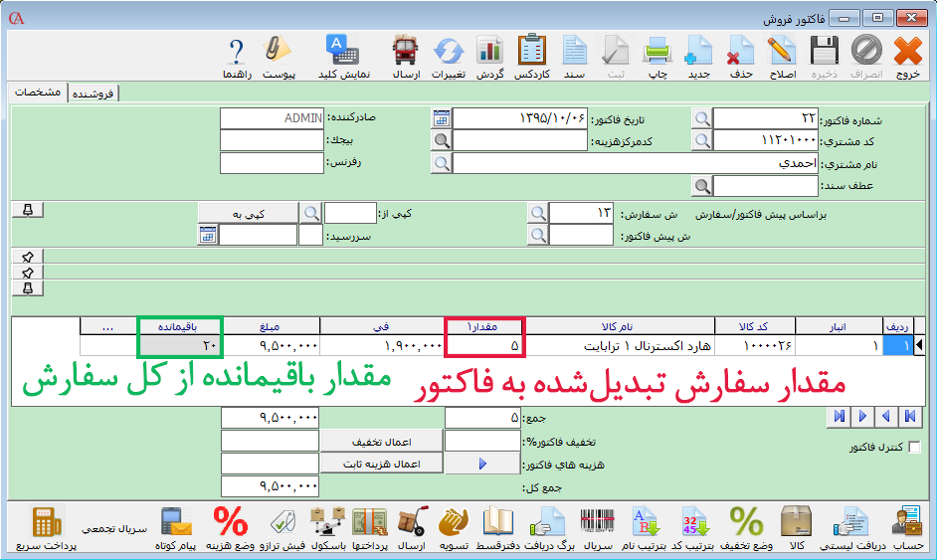
Task: Click in the رفرنس input field
Action: [272, 163]
